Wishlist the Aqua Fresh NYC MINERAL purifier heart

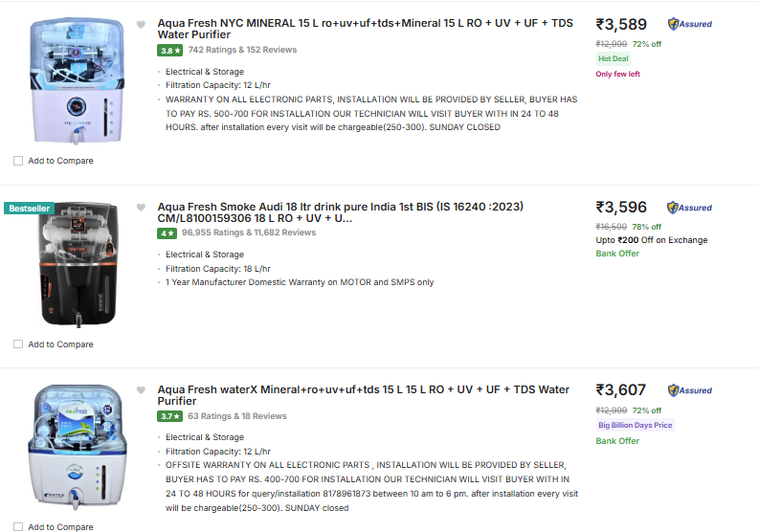141,25
